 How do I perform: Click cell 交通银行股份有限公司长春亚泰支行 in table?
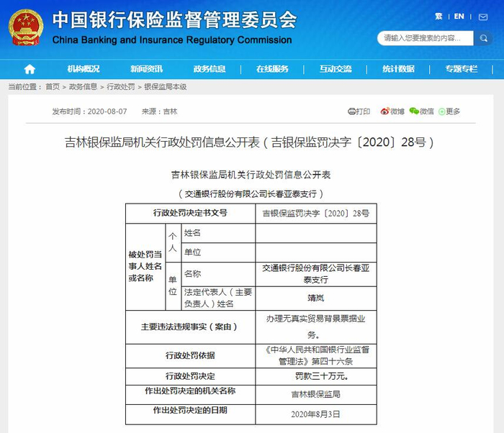(x=316, y=274)
